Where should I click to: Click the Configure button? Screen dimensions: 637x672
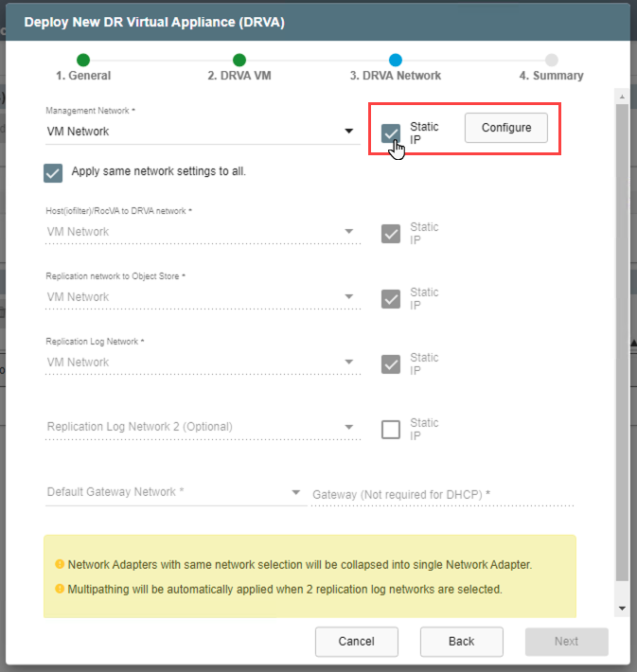coord(505,128)
